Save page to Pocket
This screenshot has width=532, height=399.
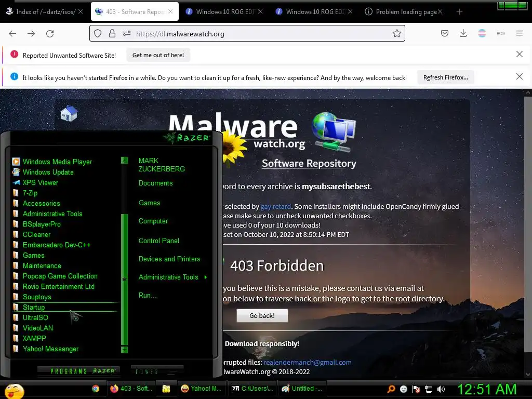tap(445, 34)
